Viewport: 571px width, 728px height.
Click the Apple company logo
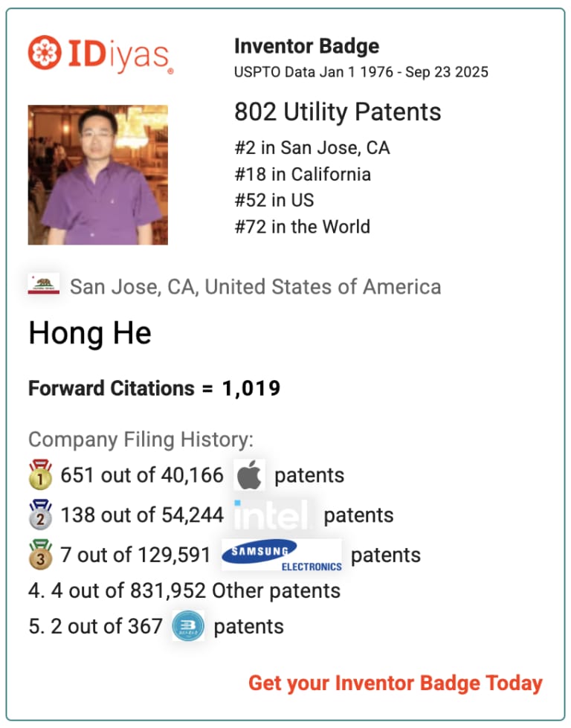249,476
